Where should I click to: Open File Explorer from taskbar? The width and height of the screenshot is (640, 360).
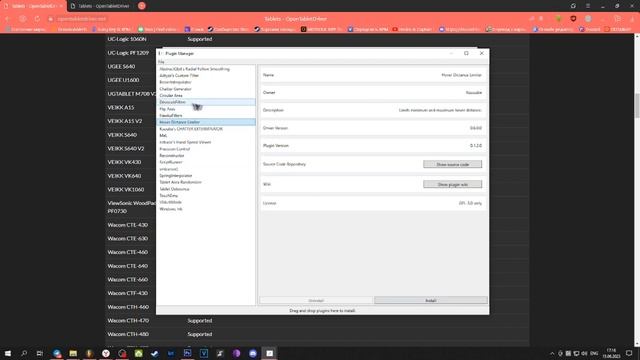(x=73, y=353)
